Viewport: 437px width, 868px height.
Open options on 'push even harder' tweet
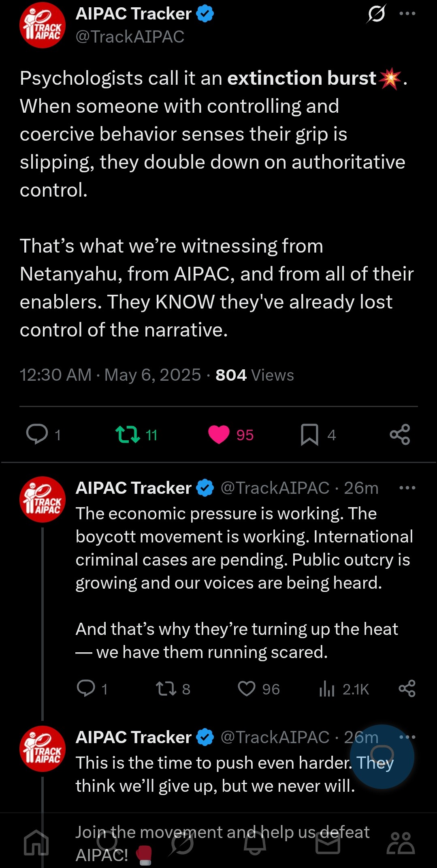(x=407, y=737)
